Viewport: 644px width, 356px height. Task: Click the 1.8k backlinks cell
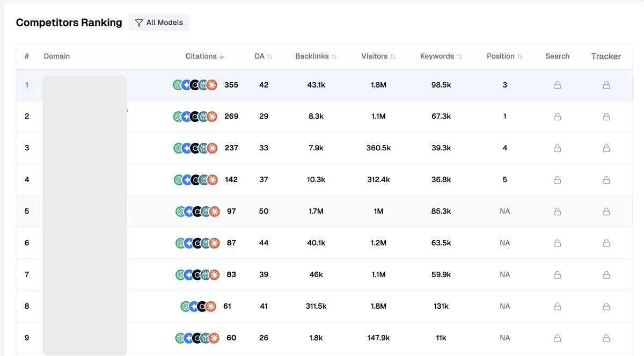point(316,338)
